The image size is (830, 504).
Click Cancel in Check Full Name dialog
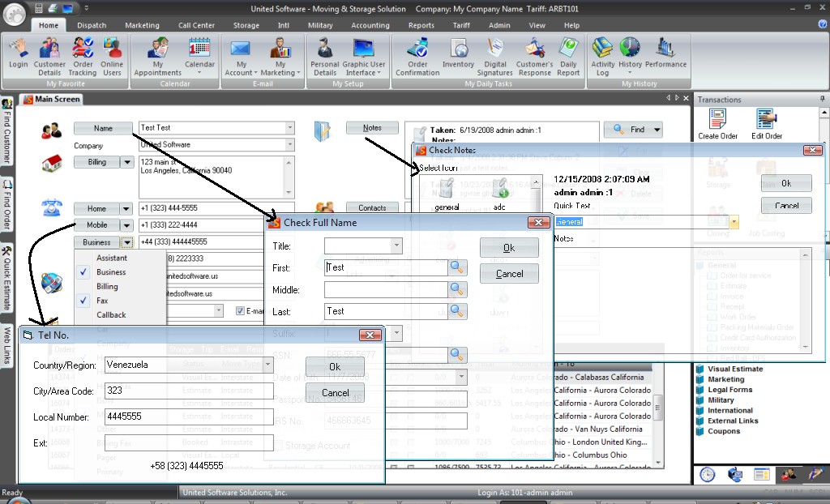tap(509, 274)
